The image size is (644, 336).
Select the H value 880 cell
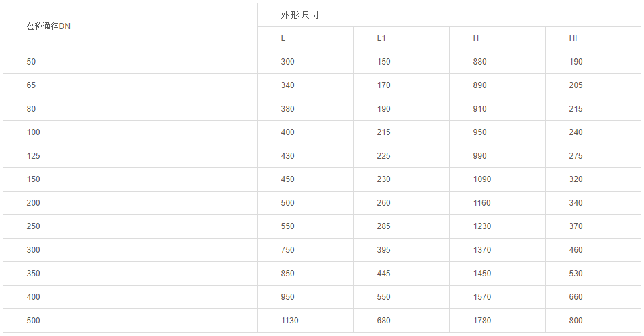coord(479,62)
